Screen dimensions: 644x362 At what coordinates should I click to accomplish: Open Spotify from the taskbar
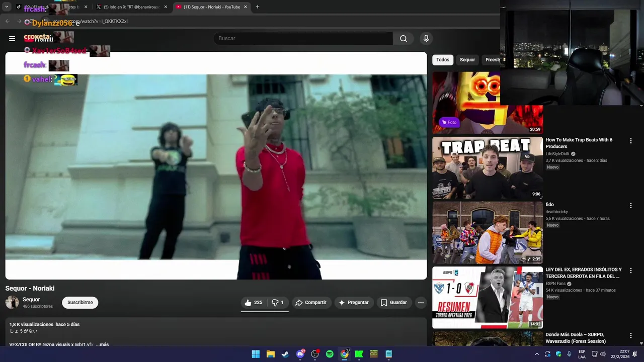click(x=330, y=354)
